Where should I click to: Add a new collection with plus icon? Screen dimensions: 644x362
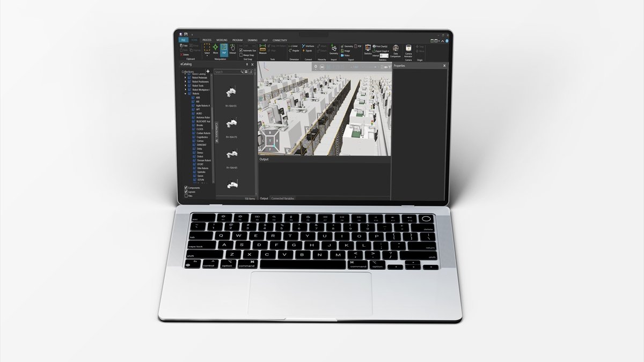click(208, 71)
